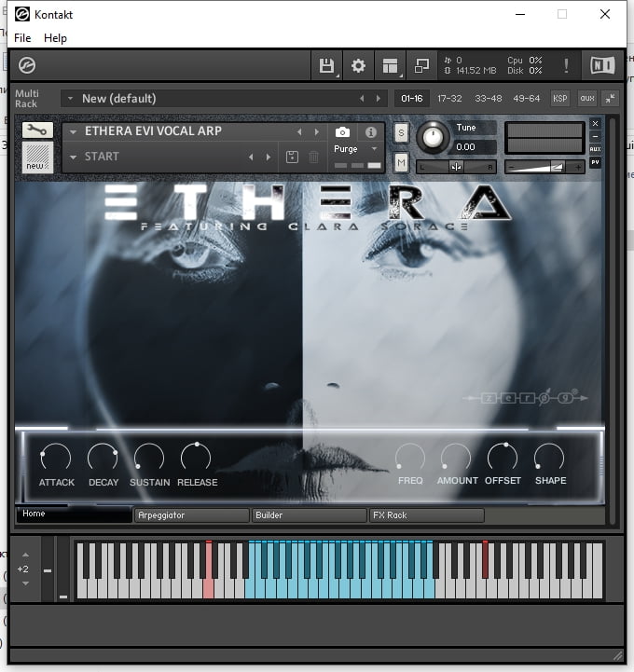Click the SUSTAIN knob
634x672 pixels.
point(149,458)
